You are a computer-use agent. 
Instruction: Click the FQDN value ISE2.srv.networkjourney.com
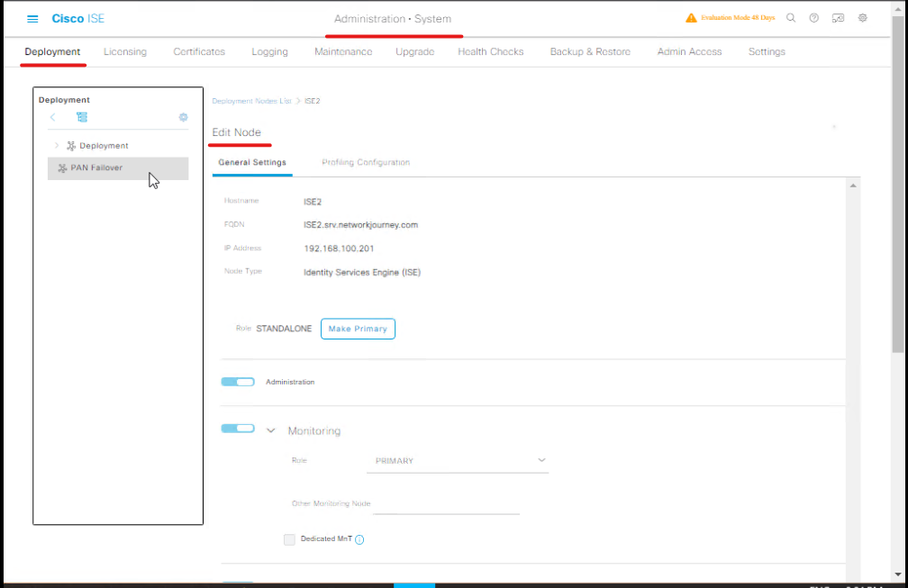360,225
